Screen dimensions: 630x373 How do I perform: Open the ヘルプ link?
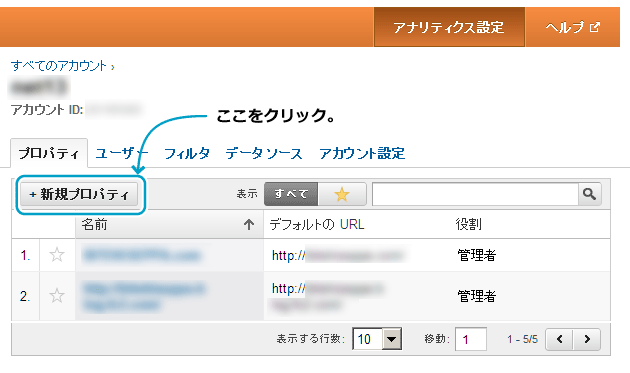573,27
